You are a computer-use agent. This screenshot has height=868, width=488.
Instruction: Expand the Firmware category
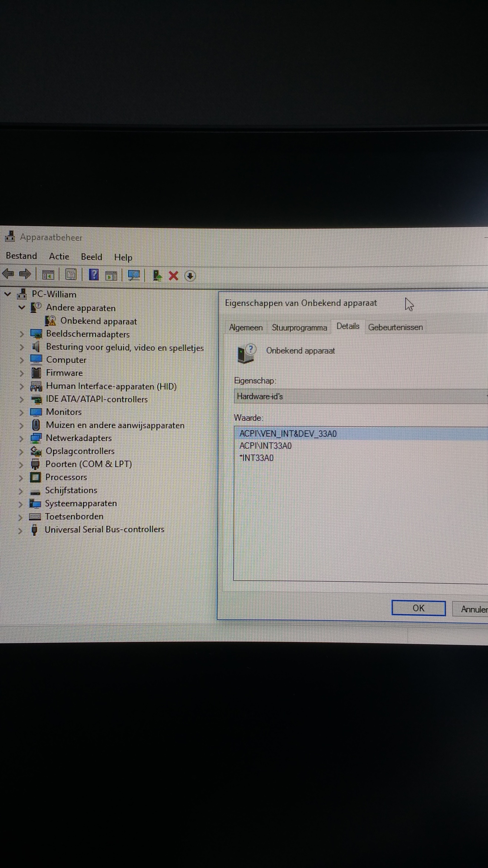(x=22, y=373)
